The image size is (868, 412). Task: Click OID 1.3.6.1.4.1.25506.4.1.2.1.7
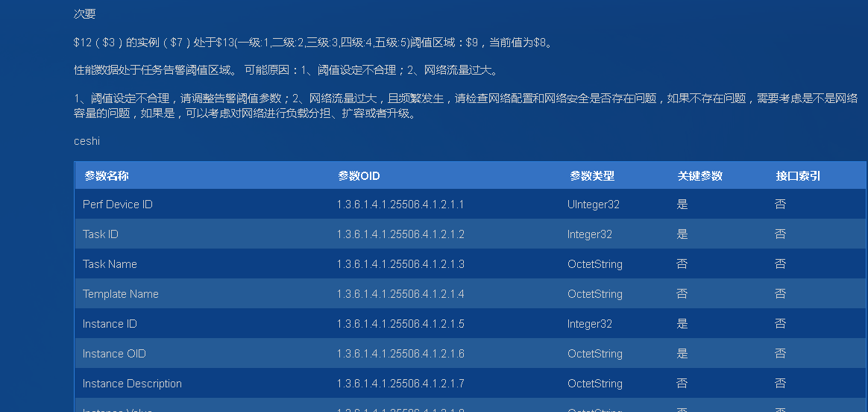coord(400,384)
